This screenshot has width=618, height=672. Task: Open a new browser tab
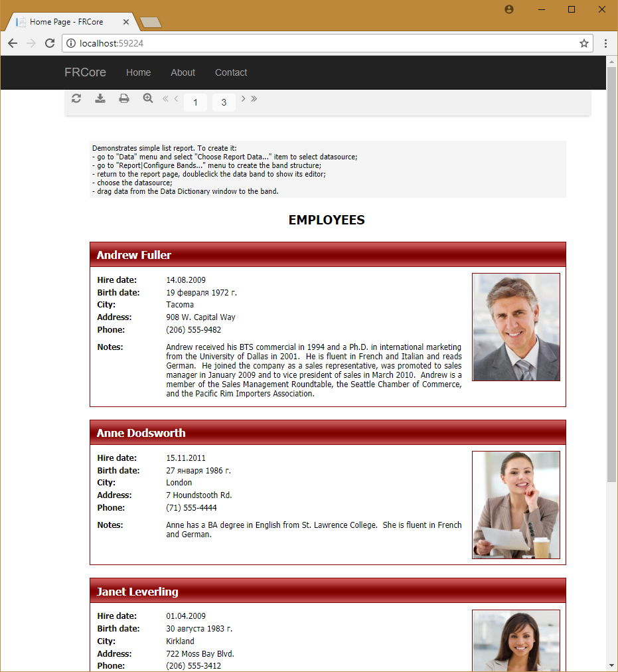tap(151, 23)
